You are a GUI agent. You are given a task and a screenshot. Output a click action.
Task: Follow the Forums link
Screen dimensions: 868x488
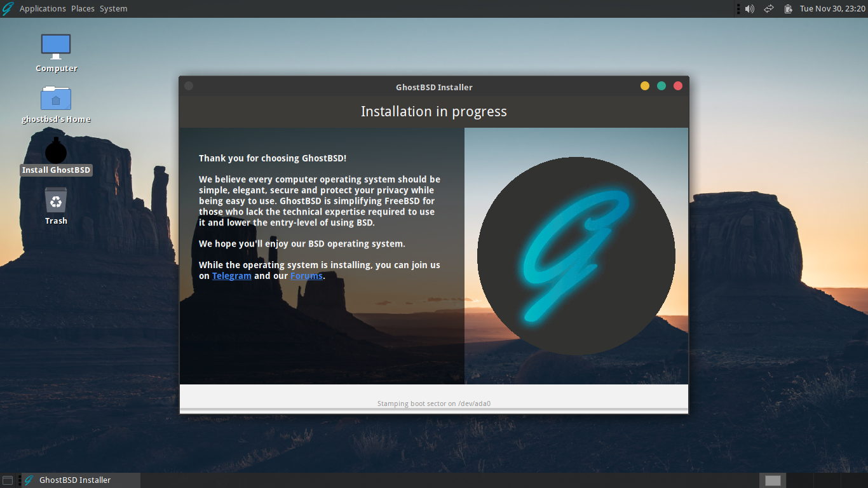(x=306, y=276)
